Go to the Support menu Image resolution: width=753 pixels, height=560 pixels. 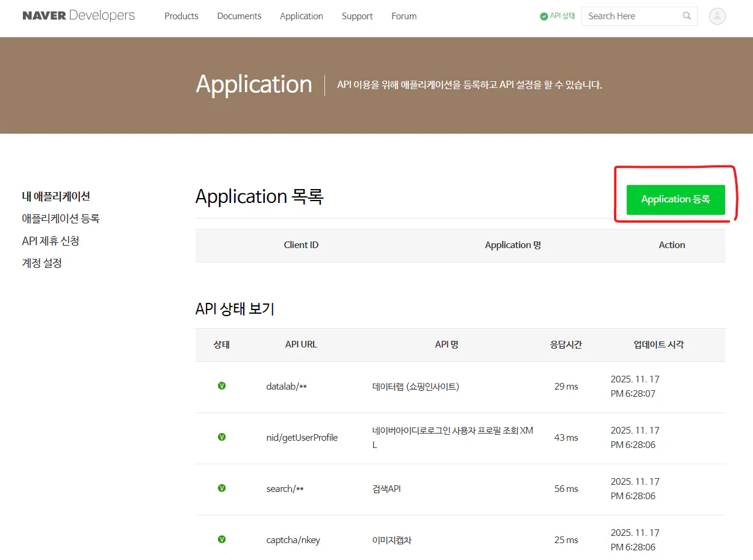357,16
